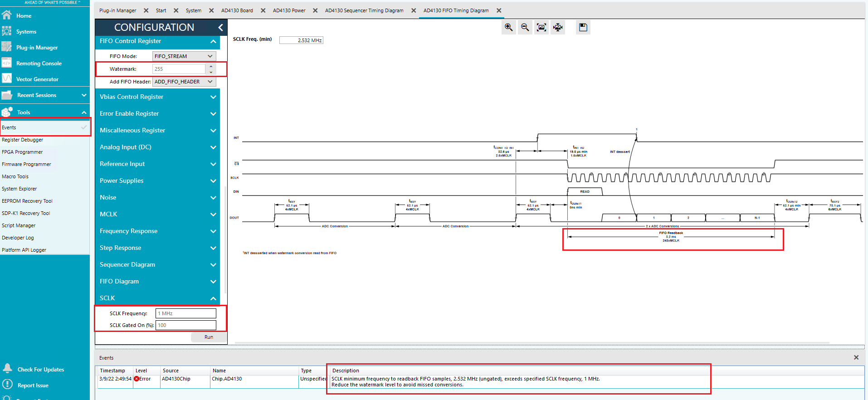868x400 pixels.
Task: Expand the Power Supplies section
Action: click(213, 181)
